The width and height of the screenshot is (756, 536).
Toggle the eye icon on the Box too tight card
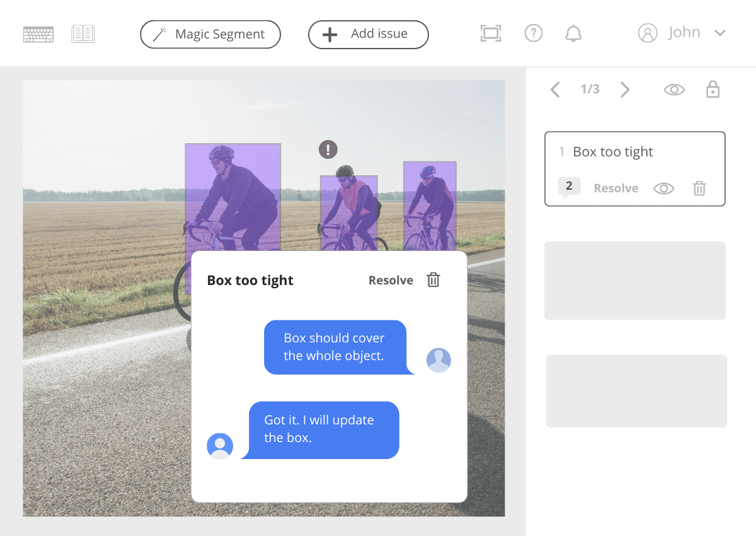click(663, 188)
